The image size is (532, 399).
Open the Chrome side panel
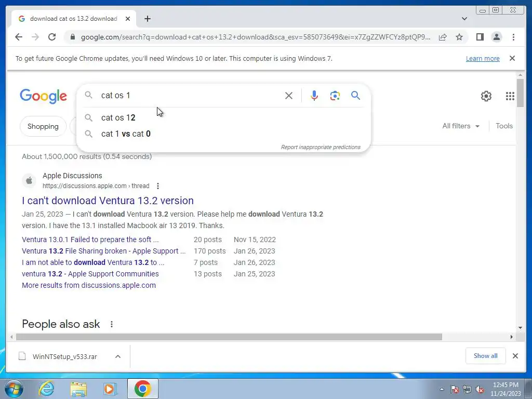click(x=480, y=37)
